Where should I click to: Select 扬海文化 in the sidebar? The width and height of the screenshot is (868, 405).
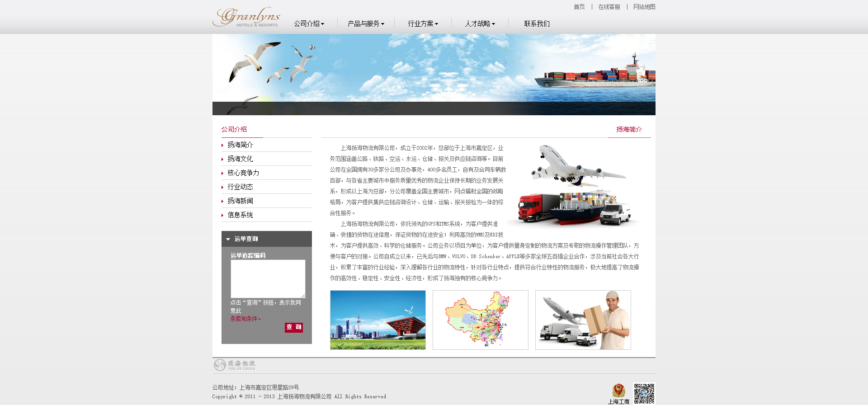(240, 159)
